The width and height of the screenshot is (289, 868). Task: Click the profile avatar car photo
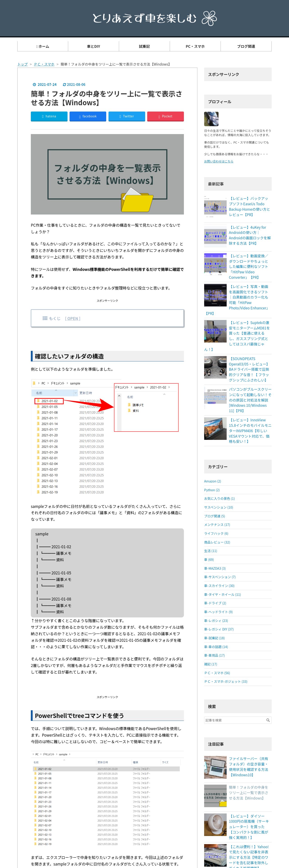click(x=211, y=119)
